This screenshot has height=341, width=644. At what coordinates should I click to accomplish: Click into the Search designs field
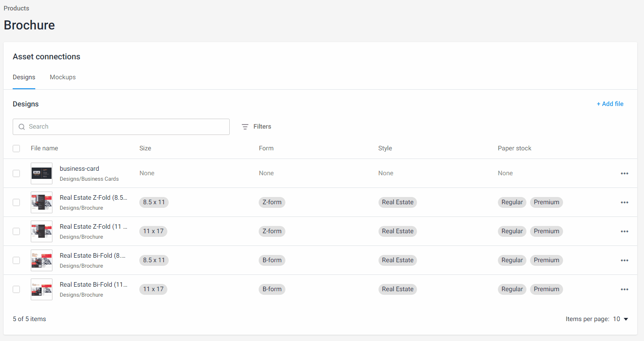click(x=127, y=127)
